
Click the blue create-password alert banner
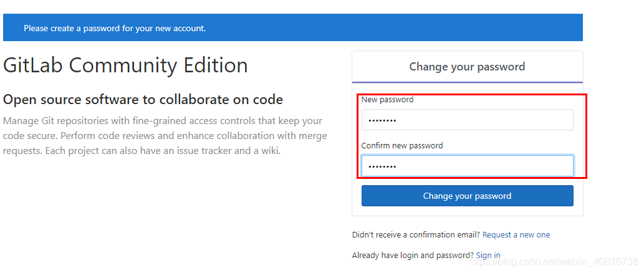[292, 28]
